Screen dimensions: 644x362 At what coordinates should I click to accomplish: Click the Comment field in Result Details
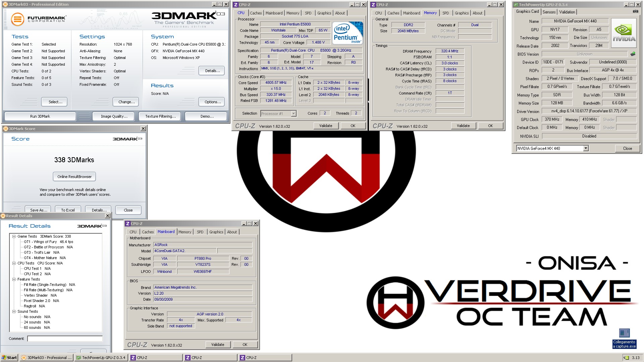coord(65,339)
